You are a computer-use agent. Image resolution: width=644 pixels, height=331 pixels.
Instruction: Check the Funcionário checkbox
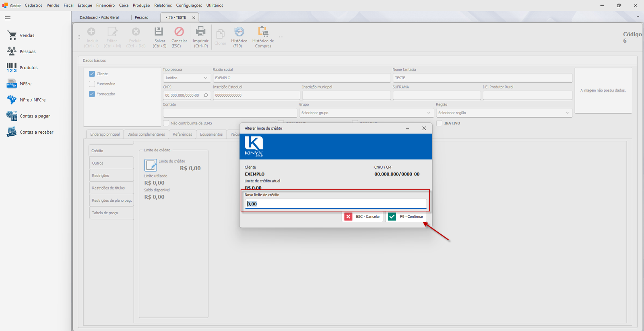92,84
